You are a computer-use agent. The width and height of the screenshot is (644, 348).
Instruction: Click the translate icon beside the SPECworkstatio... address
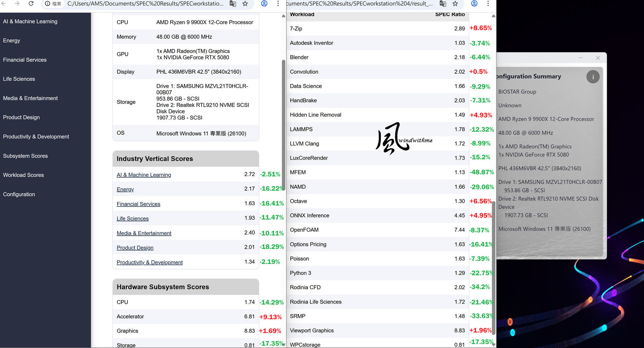click(233, 3)
